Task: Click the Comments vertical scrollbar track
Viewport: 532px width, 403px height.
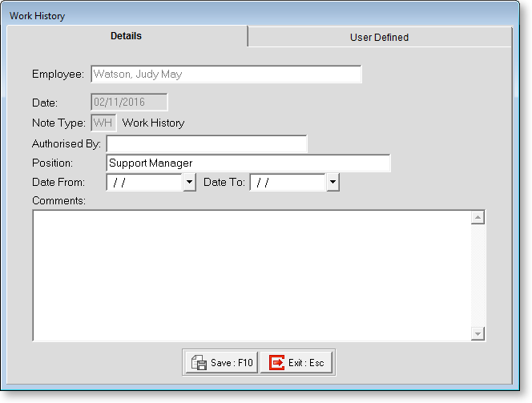Action: click(x=478, y=276)
